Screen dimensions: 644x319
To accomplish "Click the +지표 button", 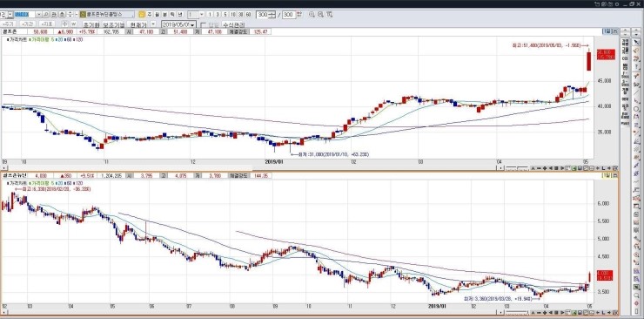I will tap(47, 24).
